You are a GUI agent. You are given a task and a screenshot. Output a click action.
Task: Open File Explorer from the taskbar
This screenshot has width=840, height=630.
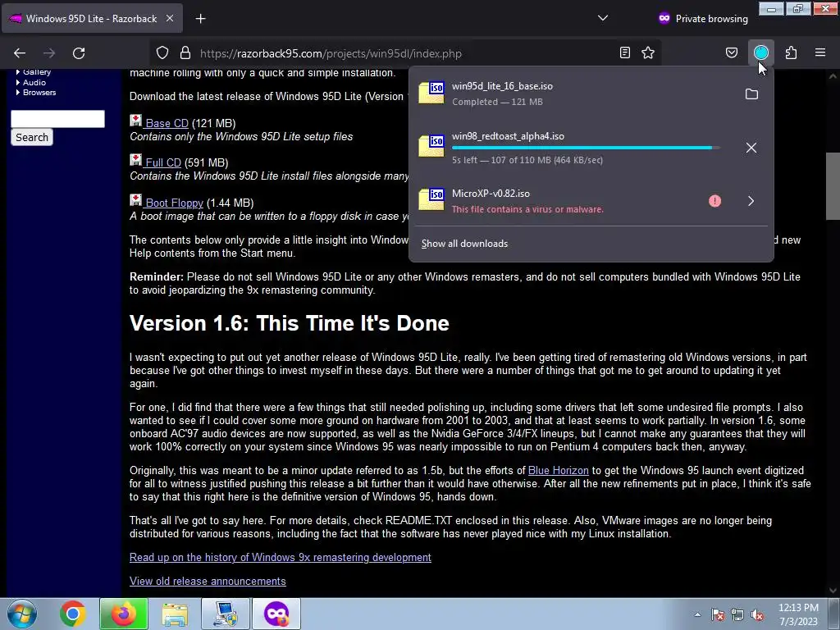point(176,614)
